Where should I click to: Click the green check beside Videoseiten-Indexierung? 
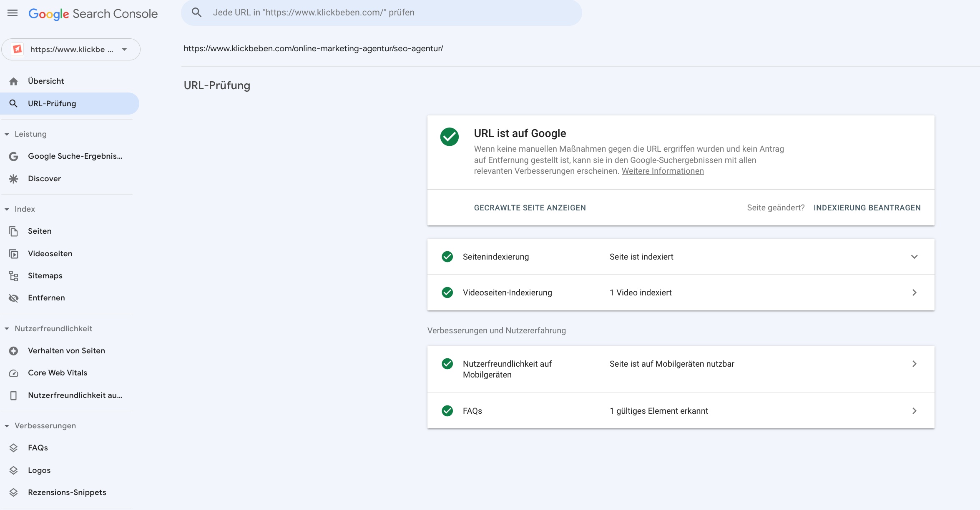pos(447,292)
